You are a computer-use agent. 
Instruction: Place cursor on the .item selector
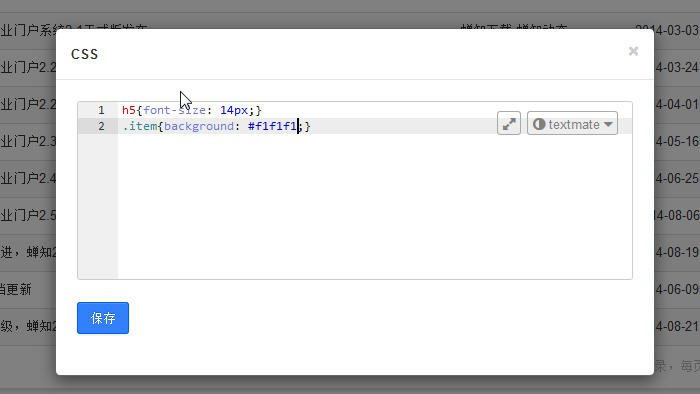click(x=140, y=126)
